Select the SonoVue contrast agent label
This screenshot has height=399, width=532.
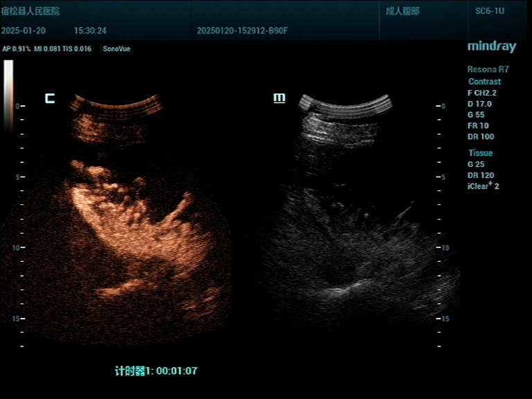coord(116,49)
